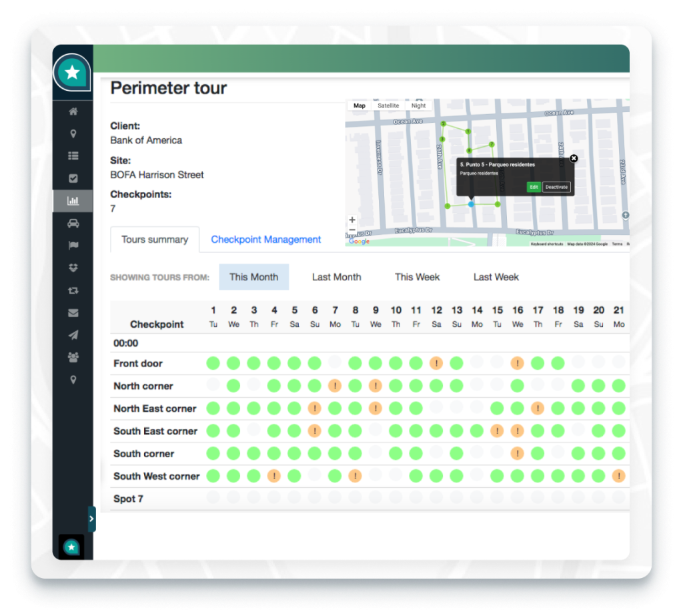This screenshot has width=683, height=616.
Task: Show tours from This Month
Action: pyautogui.click(x=253, y=277)
